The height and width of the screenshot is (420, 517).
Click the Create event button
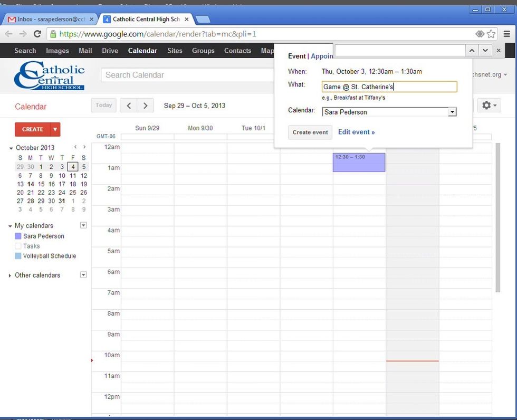(x=310, y=132)
